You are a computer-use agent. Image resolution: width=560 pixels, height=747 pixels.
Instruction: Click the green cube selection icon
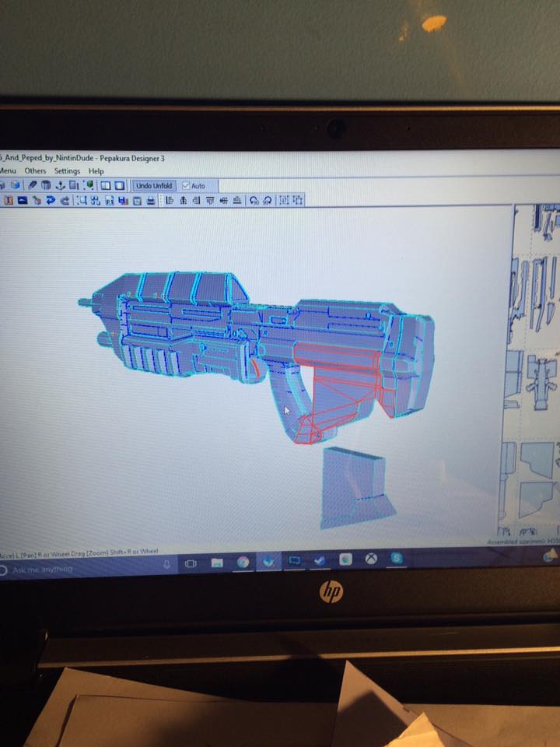click(89, 185)
